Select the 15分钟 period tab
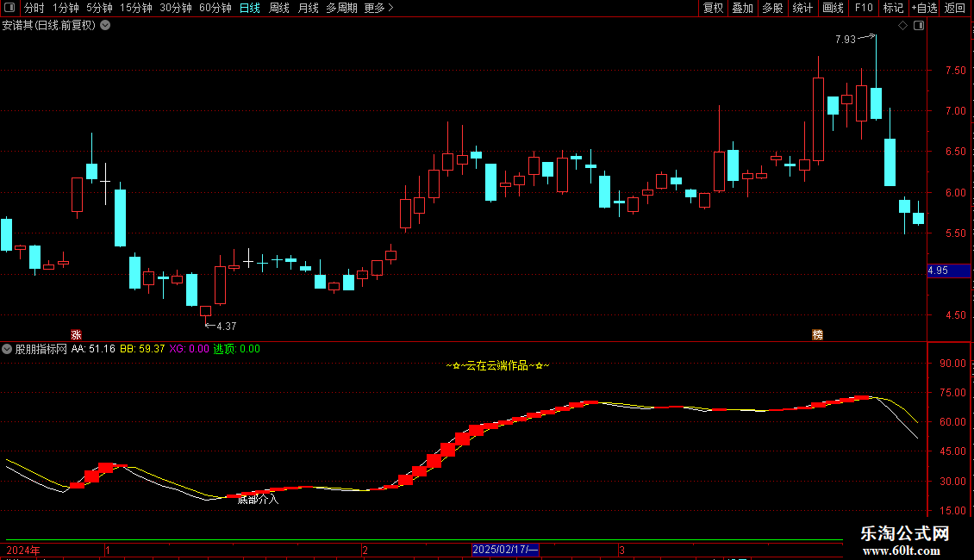Screen dimensions: 974x560 (136, 8)
